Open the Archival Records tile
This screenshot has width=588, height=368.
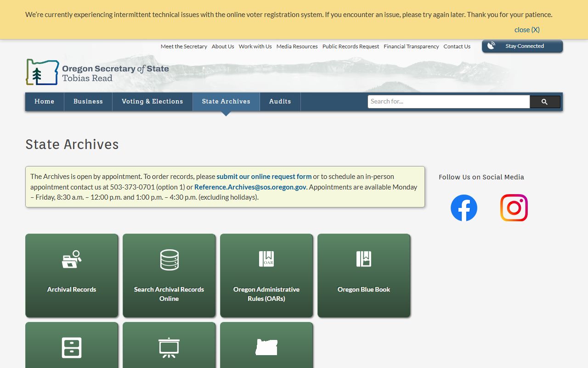[72, 275]
